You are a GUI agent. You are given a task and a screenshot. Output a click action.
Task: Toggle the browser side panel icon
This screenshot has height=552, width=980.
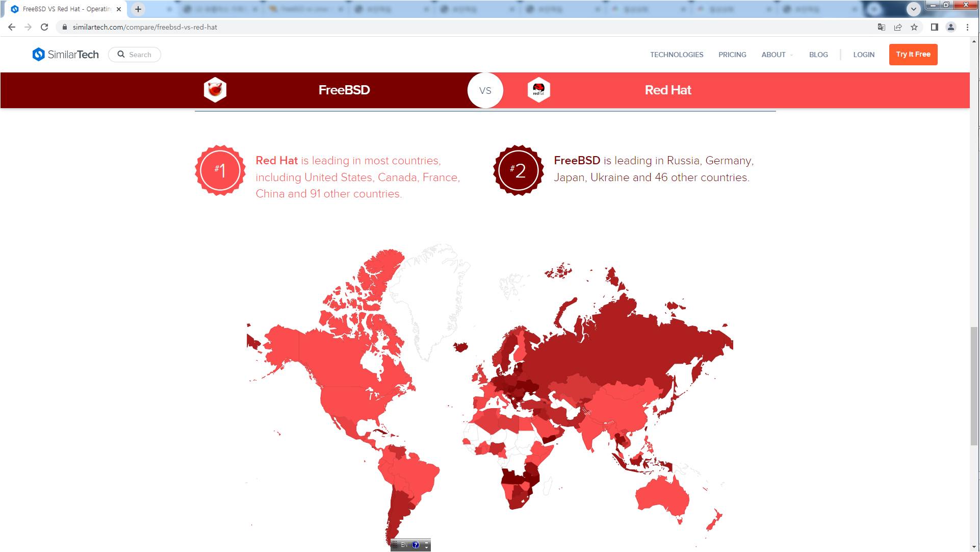[x=934, y=27]
